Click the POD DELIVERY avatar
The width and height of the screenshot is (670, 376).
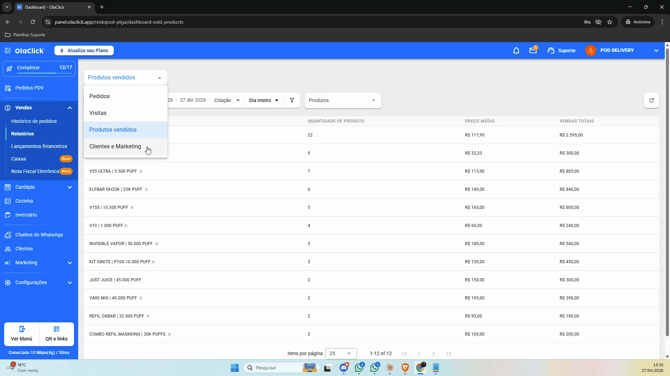591,50
